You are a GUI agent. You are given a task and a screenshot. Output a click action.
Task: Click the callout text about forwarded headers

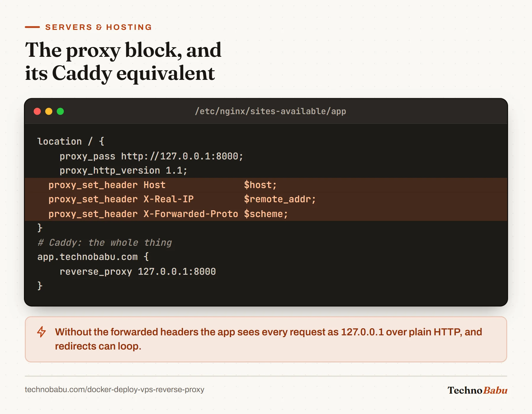click(x=268, y=339)
